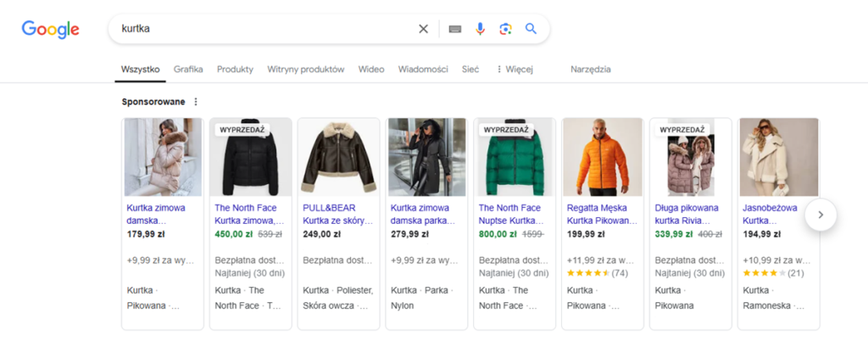Open the Sponsorowane three-dot options

196,102
